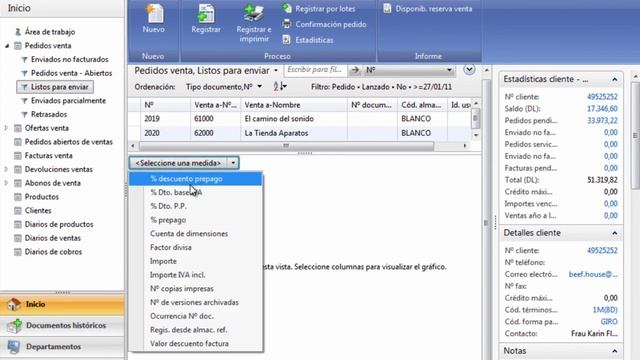
Task: Click the apply filter arrow button
Action: click(356, 70)
